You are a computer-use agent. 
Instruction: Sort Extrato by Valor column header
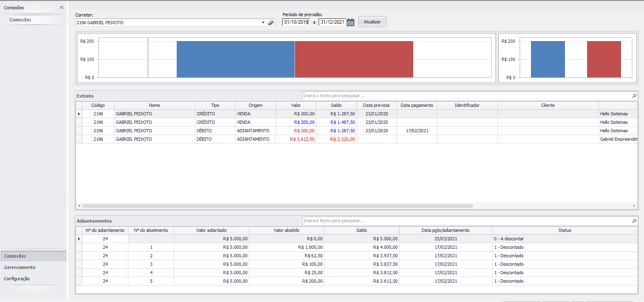[x=296, y=105]
